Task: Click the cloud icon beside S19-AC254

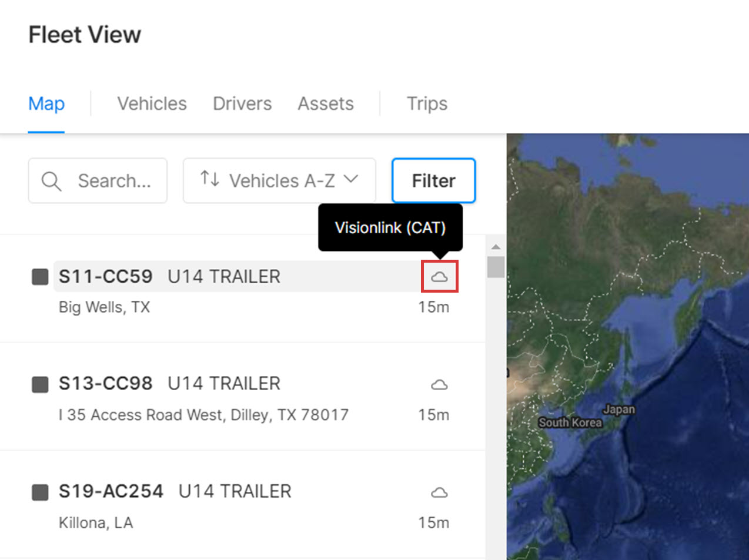Action: click(x=439, y=492)
